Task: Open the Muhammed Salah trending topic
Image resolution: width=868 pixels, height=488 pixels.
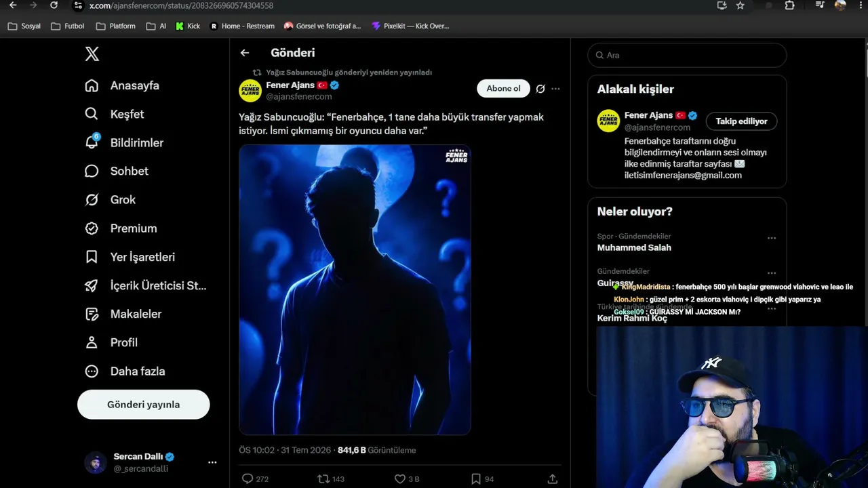Action: pyautogui.click(x=634, y=247)
